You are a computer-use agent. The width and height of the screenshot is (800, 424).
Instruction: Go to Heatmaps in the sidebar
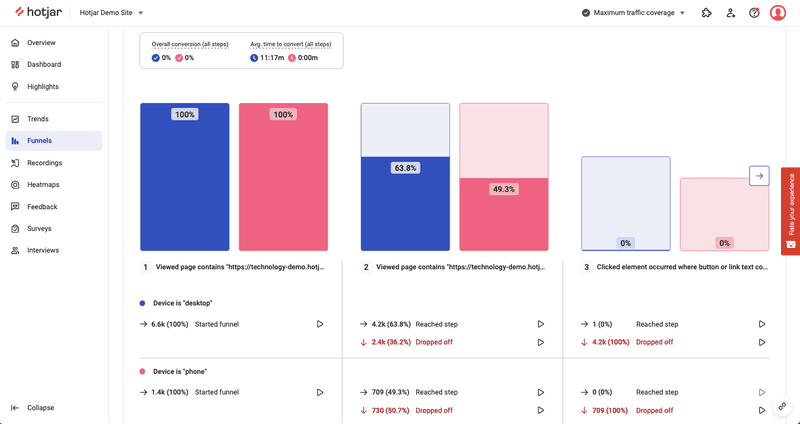click(x=43, y=185)
